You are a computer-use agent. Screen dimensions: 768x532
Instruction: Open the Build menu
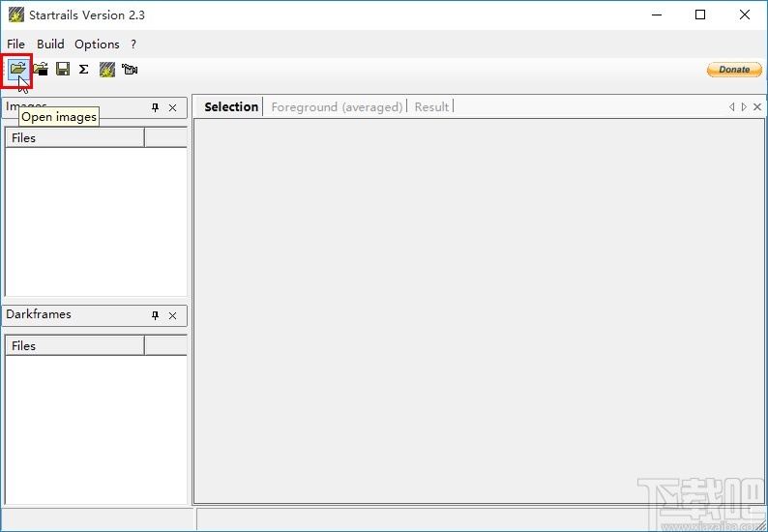pos(50,44)
